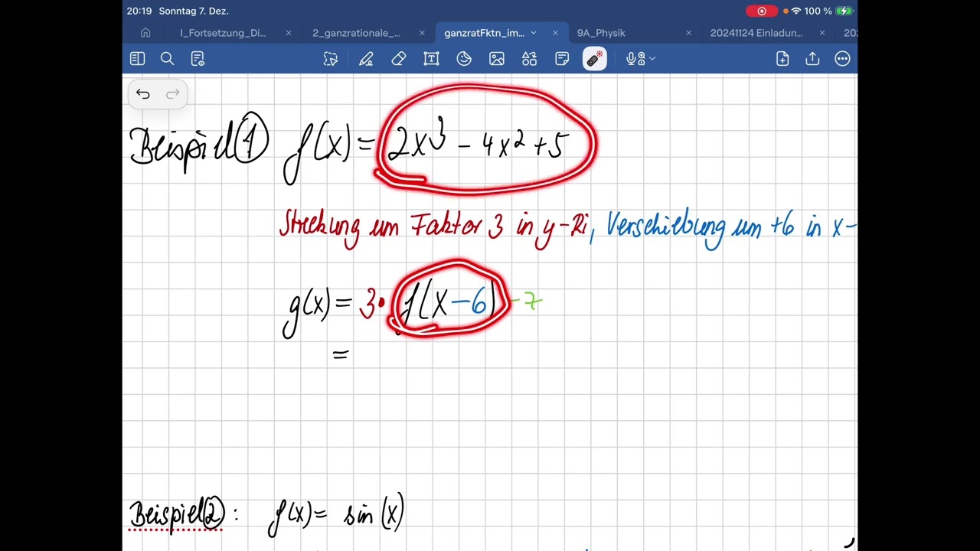Tap the screen recording indicator
This screenshot has height=551, width=980.
pos(761,11)
